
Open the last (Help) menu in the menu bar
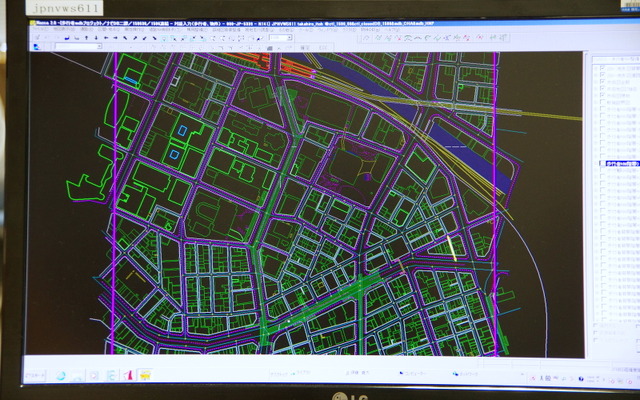click(x=392, y=30)
